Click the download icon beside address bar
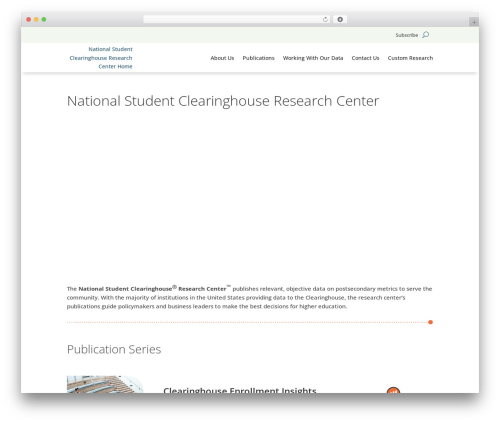Screen dimensions: 500x423 point(340,20)
